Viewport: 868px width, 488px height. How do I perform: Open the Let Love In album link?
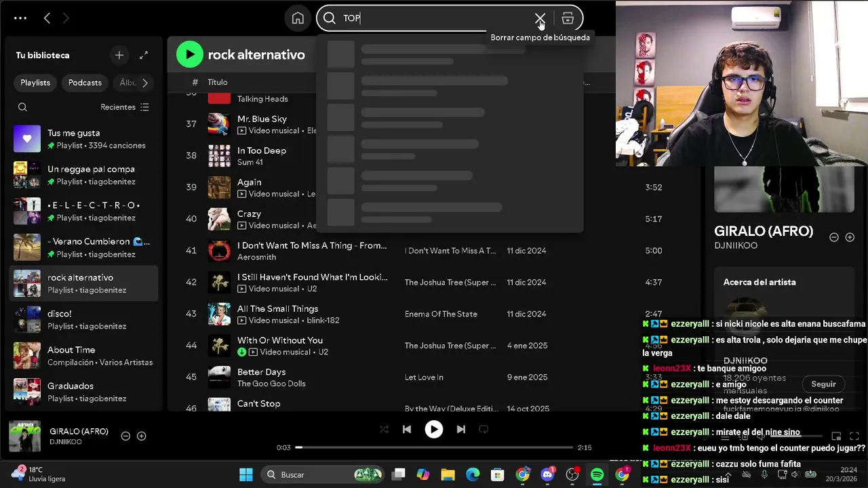[424, 377]
